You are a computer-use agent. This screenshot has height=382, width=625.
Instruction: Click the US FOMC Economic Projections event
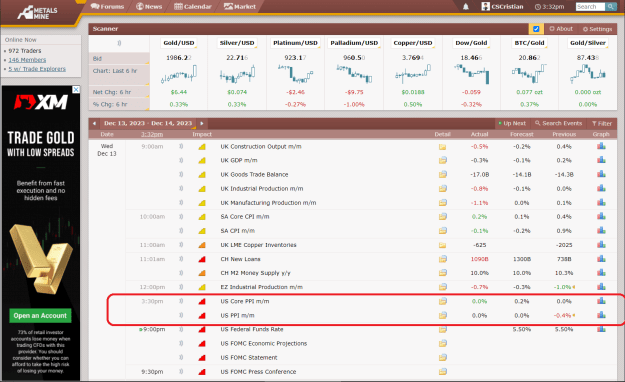coord(264,343)
